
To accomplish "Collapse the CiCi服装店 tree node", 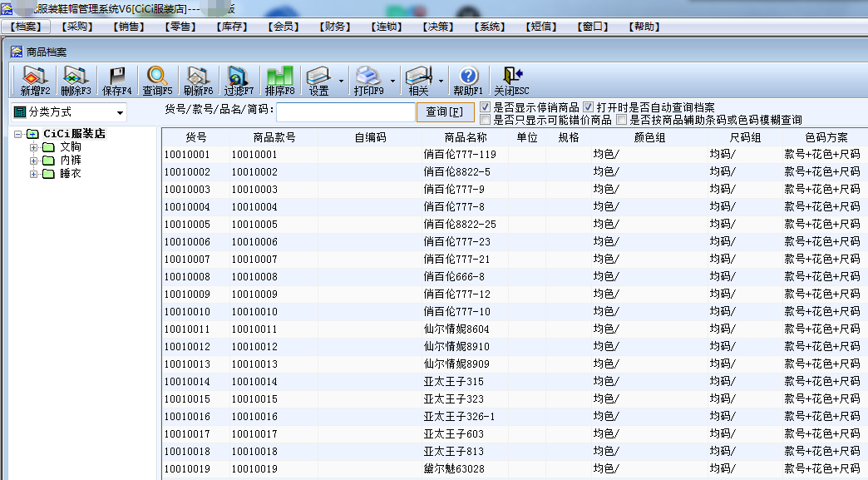I will tap(17, 134).
